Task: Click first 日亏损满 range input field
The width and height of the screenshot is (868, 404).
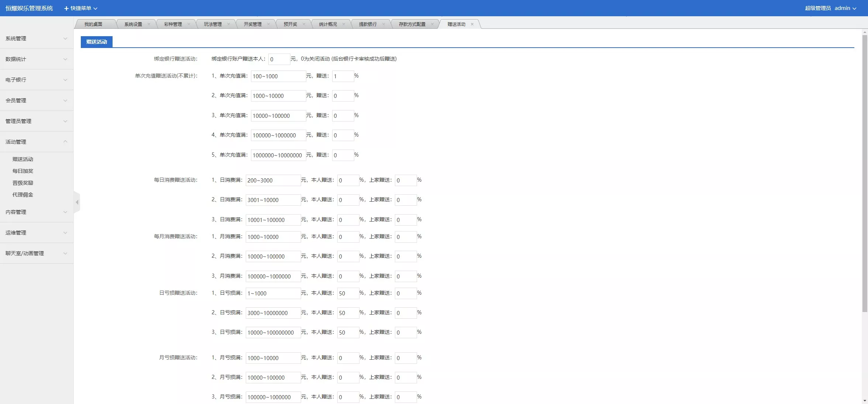Action: (273, 294)
